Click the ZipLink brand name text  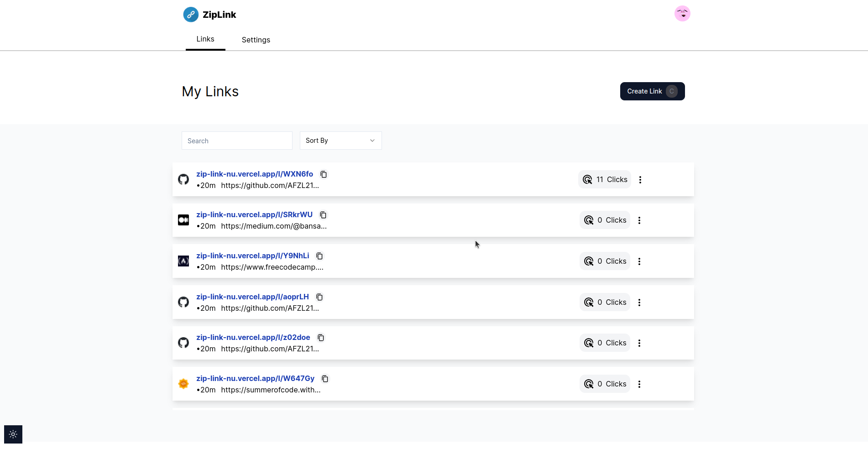[219, 15]
